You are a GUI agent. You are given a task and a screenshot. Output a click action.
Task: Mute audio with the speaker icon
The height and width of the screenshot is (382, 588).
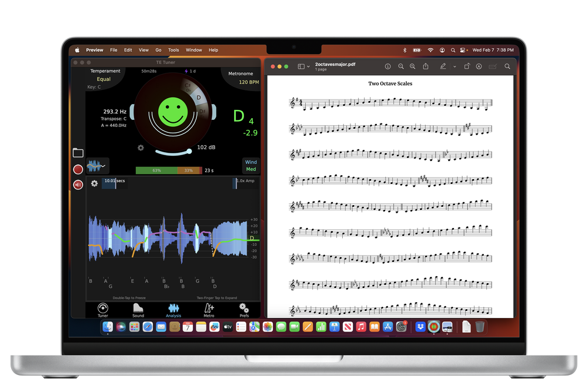[77, 184]
